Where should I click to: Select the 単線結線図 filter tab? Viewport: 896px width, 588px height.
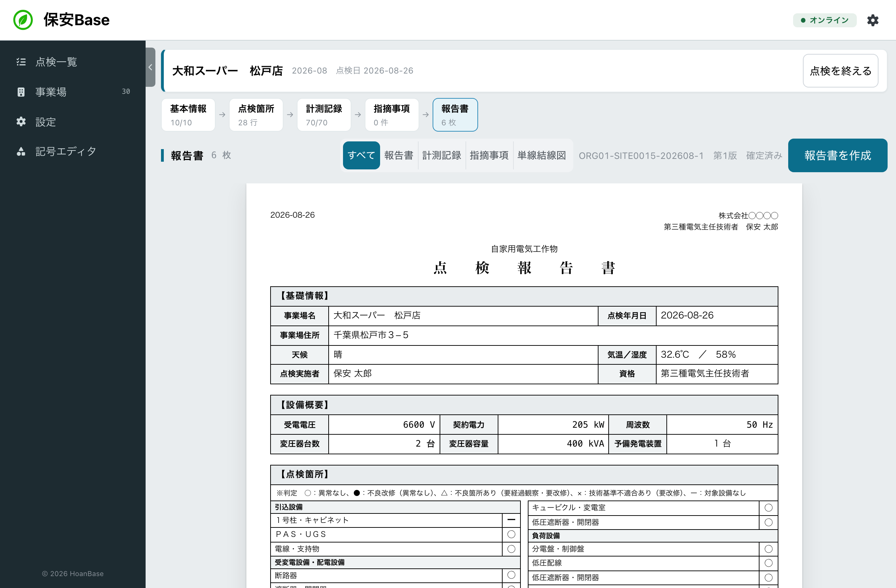[x=541, y=155]
